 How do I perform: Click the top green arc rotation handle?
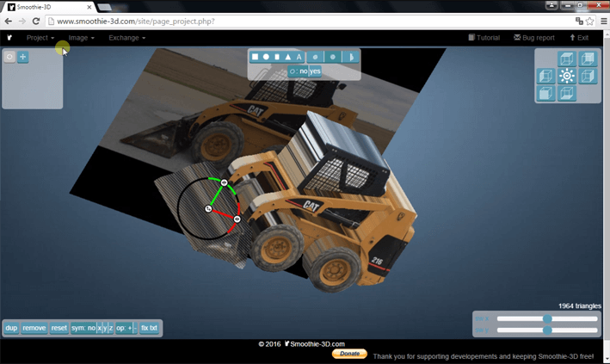pyautogui.click(x=224, y=182)
